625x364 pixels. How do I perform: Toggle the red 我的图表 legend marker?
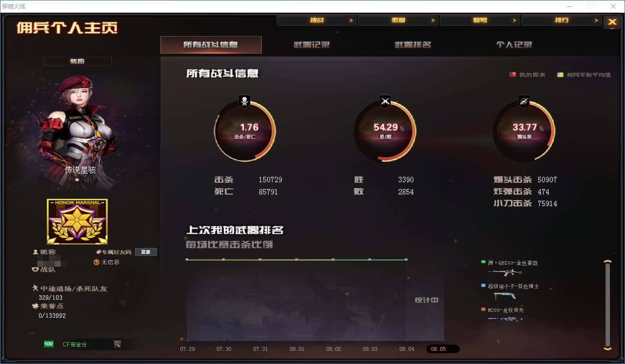click(512, 75)
